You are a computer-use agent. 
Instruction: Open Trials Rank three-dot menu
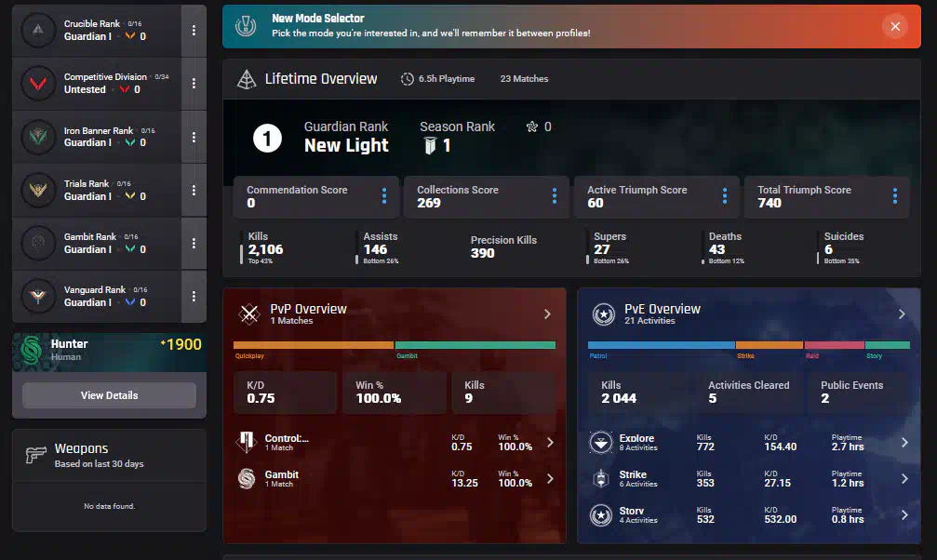(194, 190)
